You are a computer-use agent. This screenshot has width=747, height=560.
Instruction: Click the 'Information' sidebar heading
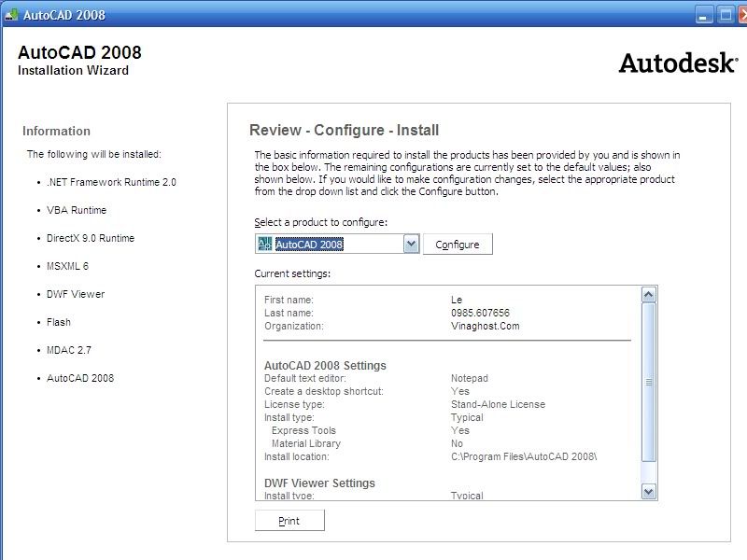[56, 131]
